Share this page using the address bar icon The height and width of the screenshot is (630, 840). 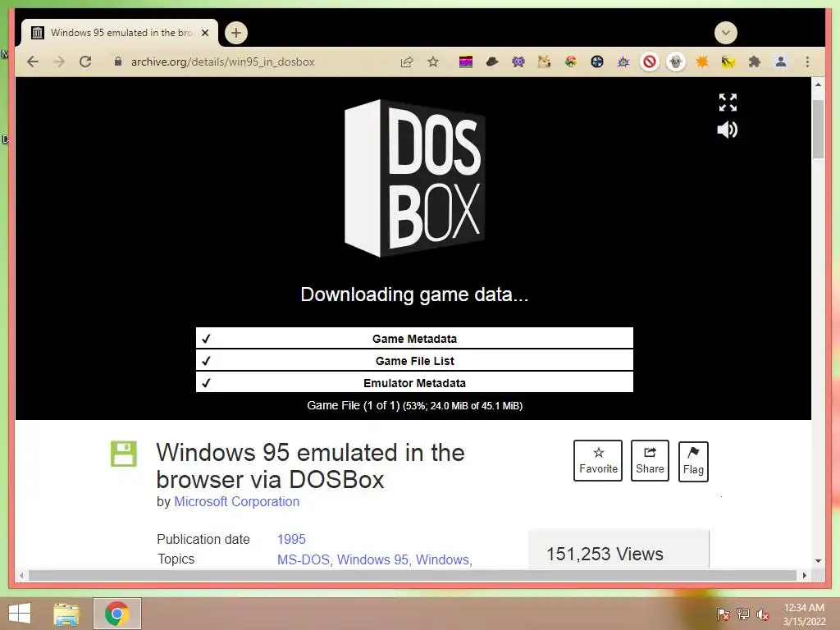pyautogui.click(x=407, y=62)
